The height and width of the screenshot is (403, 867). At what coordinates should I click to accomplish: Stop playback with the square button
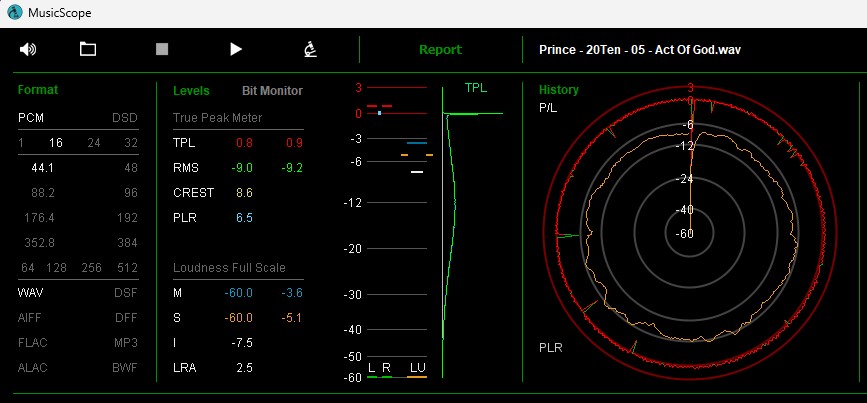pyautogui.click(x=162, y=49)
